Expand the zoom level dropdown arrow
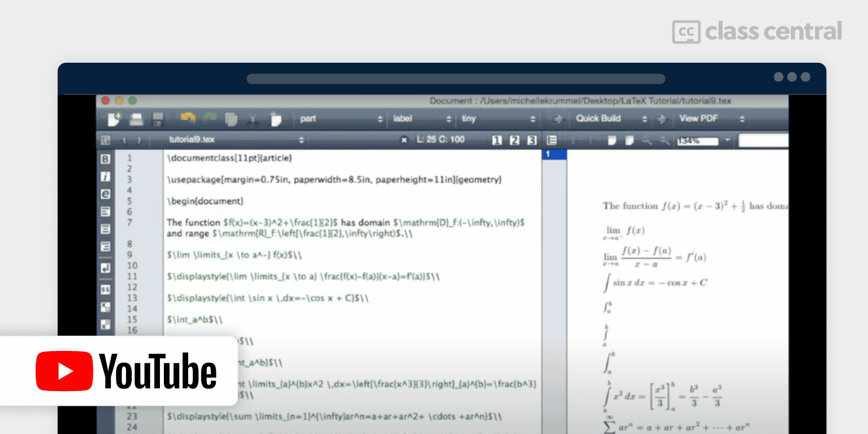The image size is (868, 434). [x=728, y=140]
